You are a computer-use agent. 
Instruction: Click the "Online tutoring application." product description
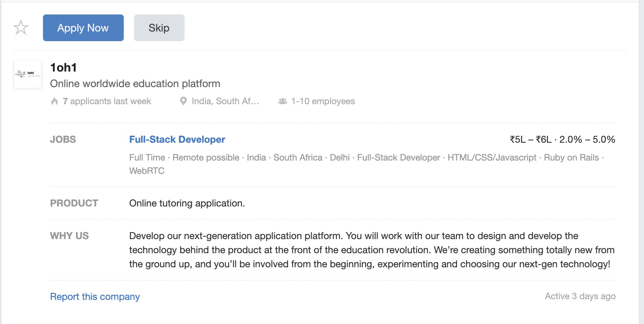(x=187, y=203)
